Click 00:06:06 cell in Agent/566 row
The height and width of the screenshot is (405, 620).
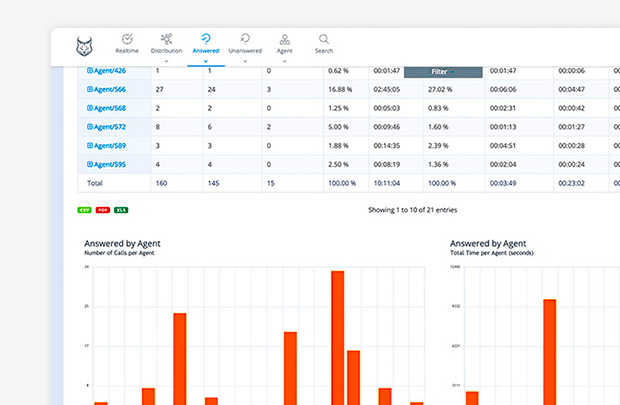coord(503,89)
